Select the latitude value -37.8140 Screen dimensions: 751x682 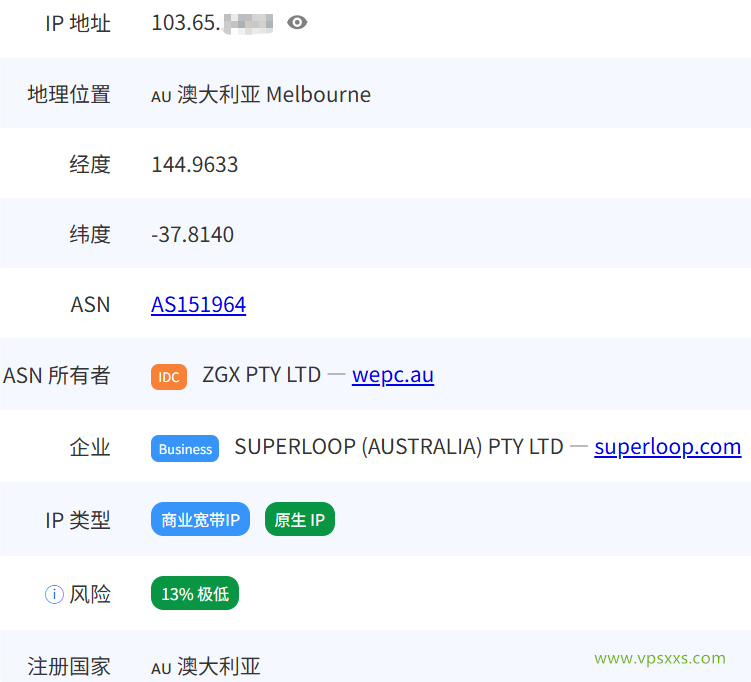tap(193, 235)
